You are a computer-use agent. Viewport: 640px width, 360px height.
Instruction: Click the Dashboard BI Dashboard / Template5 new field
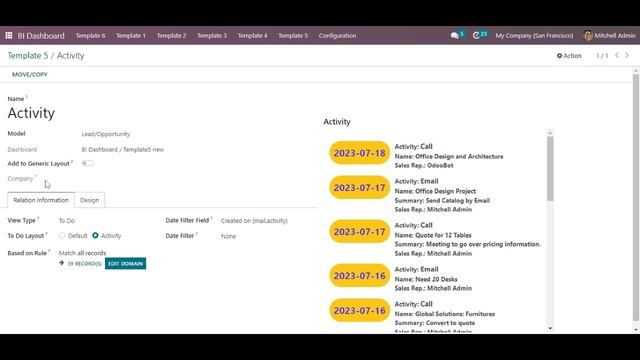pyautogui.click(x=122, y=149)
